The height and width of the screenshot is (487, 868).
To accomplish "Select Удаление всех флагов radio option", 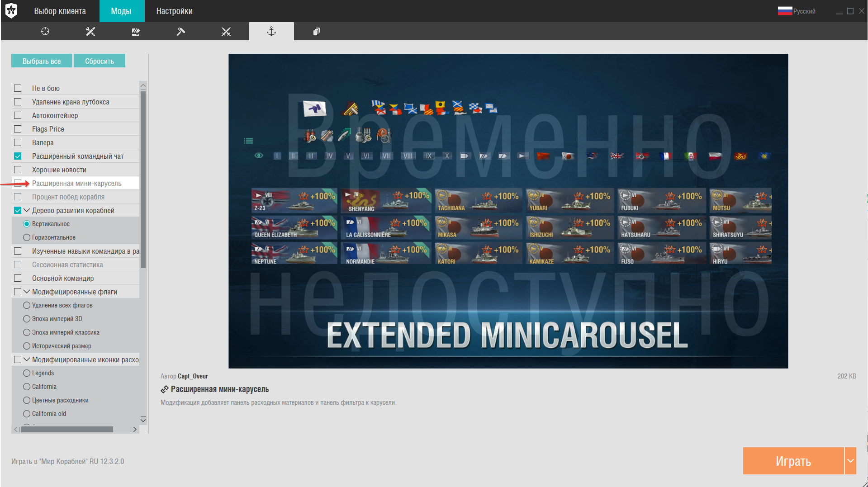I will pyautogui.click(x=27, y=305).
